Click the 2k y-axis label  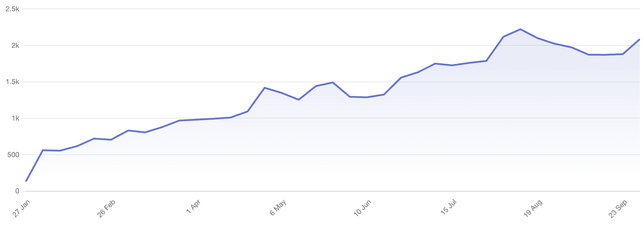(x=15, y=45)
